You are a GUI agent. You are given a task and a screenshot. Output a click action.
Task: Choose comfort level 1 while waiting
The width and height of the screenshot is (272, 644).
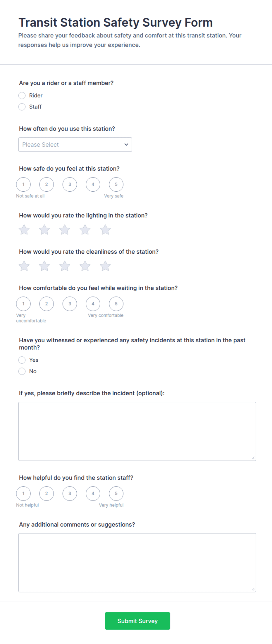pos(23,304)
